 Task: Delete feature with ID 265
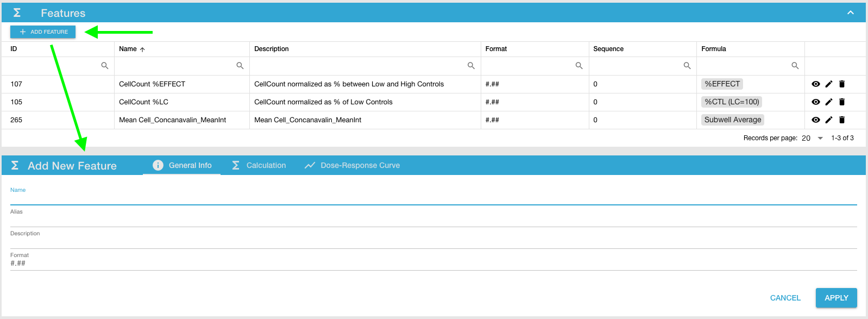841,120
